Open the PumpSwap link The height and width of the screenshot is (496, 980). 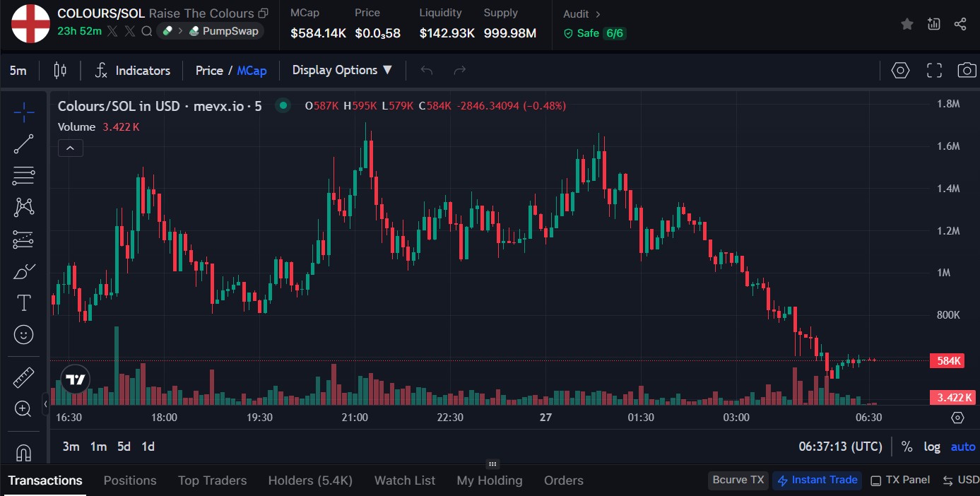225,31
